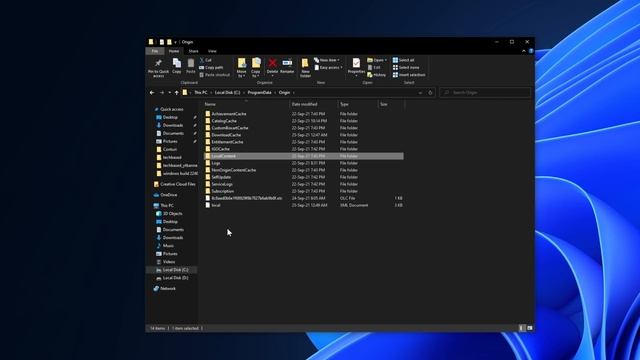This screenshot has height=360, width=640.
Task: Click the Cut scissors command
Action: pos(205,60)
